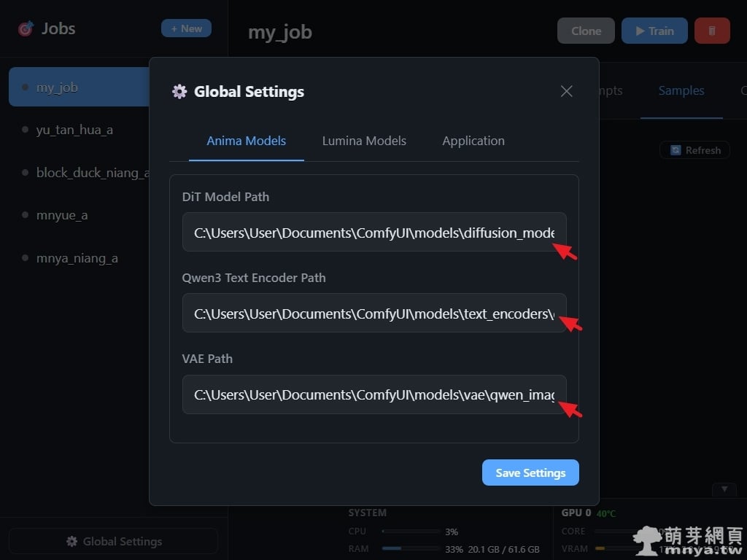This screenshot has width=747, height=560.
Task: Focus the Qwen3 Text Encoder Path field
Action: (x=373, y=314)
